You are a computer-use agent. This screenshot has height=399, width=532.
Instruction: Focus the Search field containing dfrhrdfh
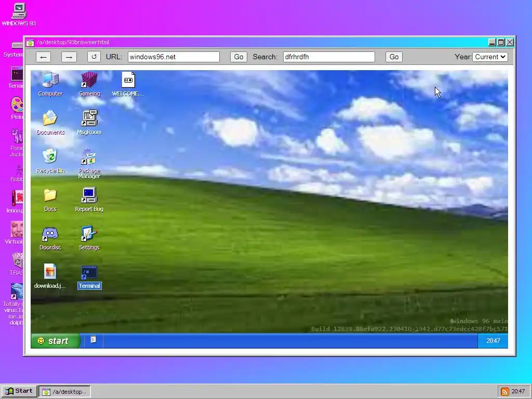(329, 57)
